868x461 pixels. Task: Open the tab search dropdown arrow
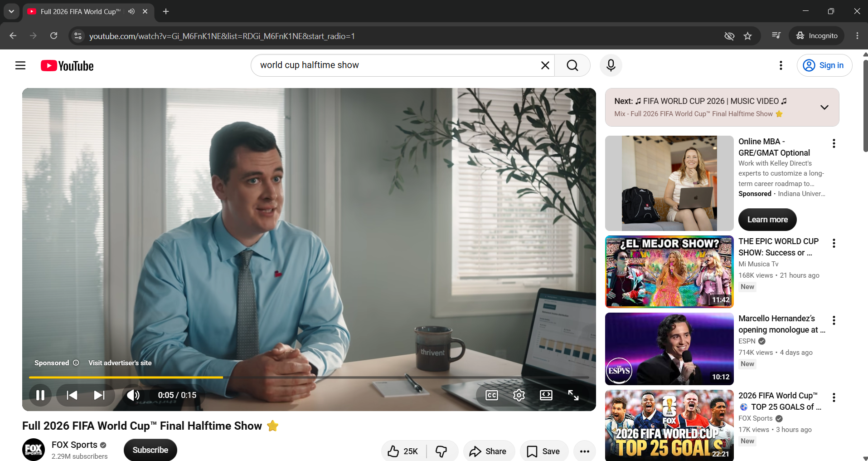11,11
